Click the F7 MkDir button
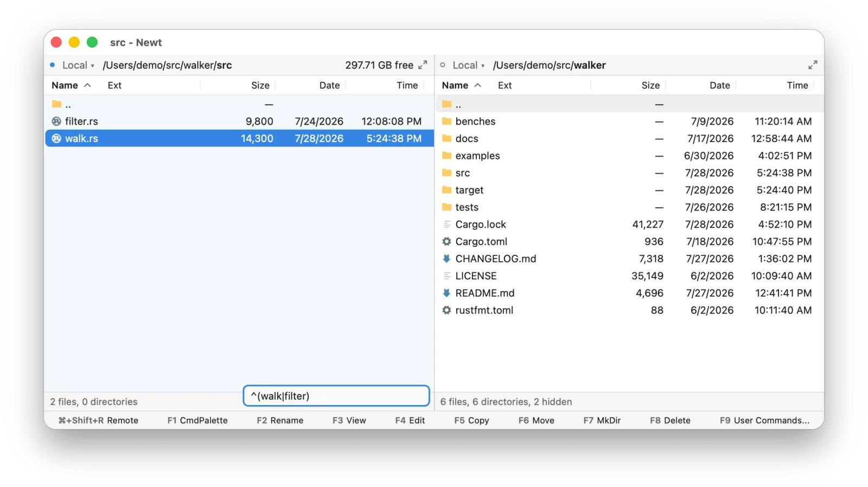The image size is (868, 487). 602,420
